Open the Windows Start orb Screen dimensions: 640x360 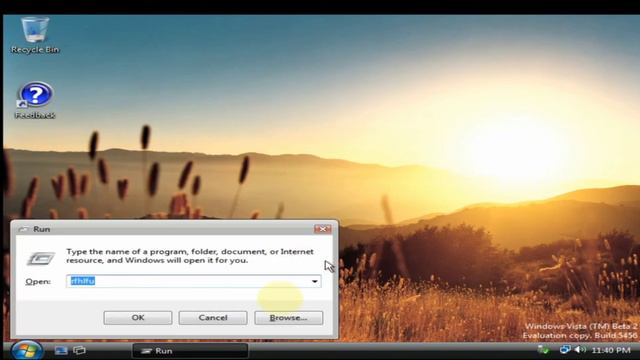[x=27, y=350]
